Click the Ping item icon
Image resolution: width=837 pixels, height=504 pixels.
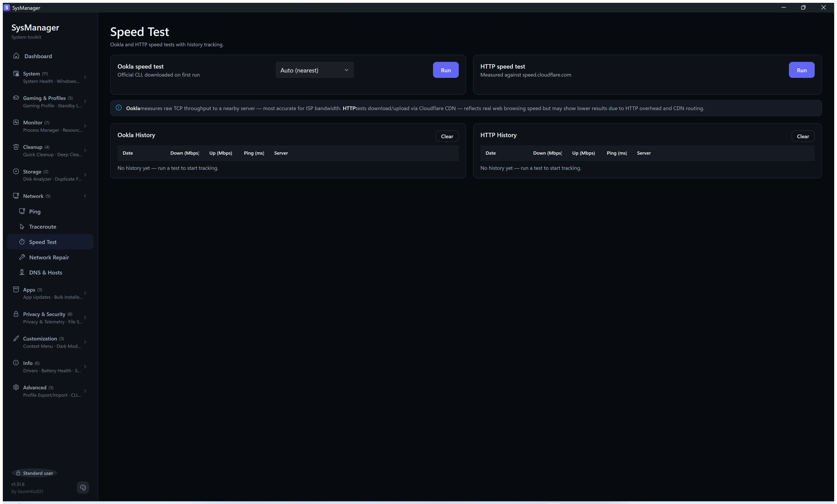click(x=22, y=211)
